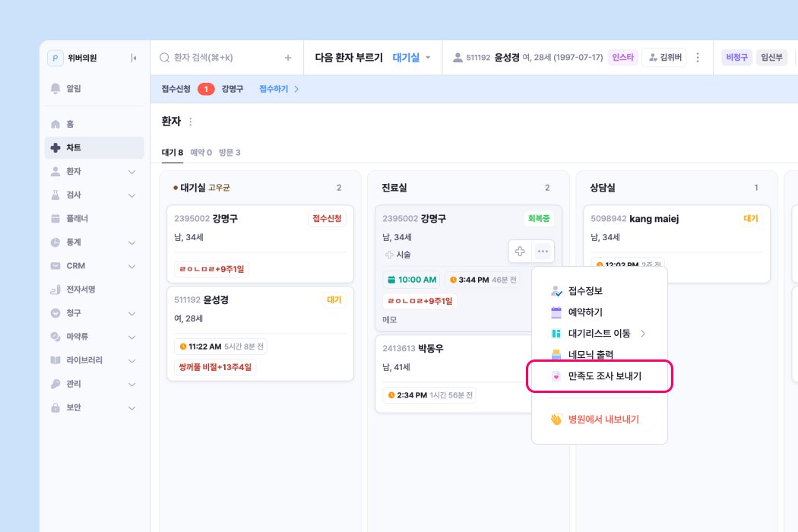Click the plus-cross icon on 강명구 card
Screen dimensions: 798x532
click(x=520, y=252)
